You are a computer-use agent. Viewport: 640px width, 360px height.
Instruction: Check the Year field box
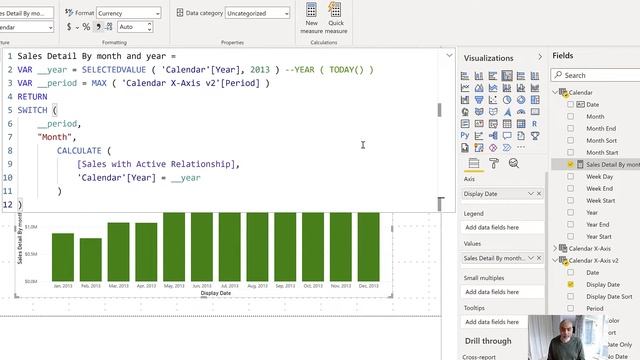(571, 212)
